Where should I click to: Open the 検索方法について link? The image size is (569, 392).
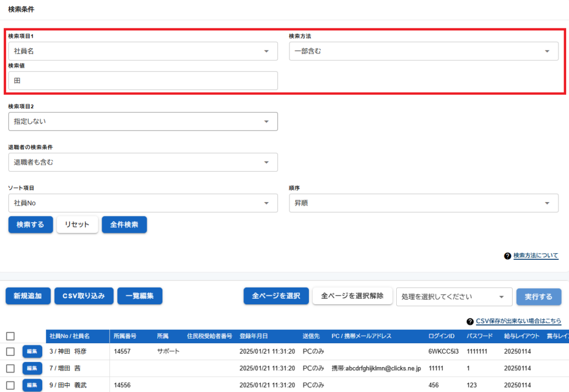tap(536, 256)
